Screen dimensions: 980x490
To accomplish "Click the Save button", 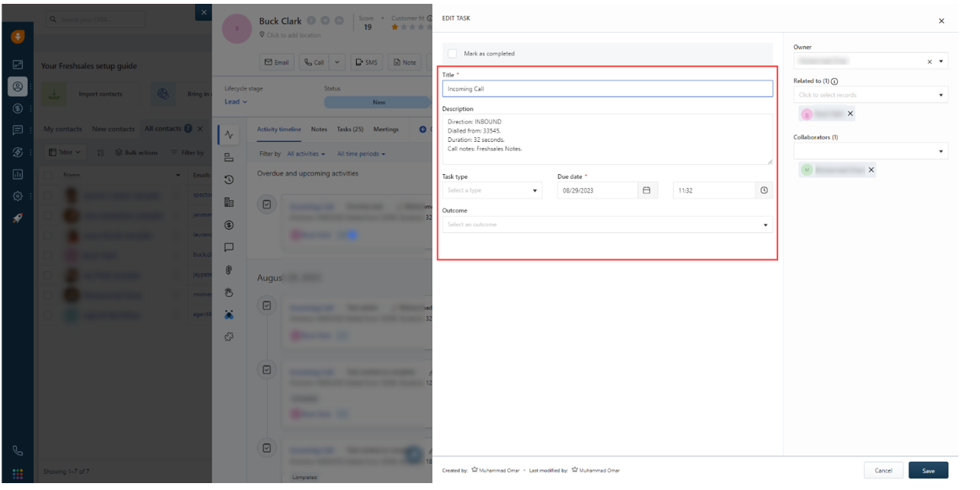I will (x=928, y=470).
